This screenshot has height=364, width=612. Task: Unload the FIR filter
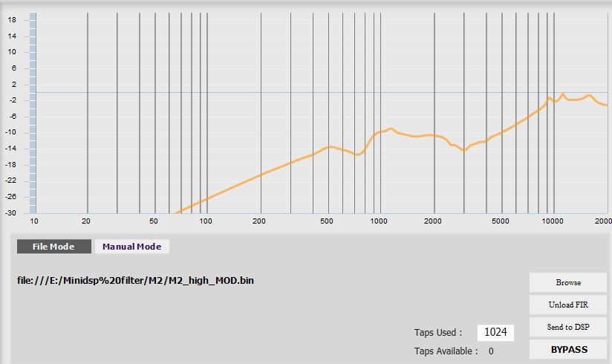point(568,305)
